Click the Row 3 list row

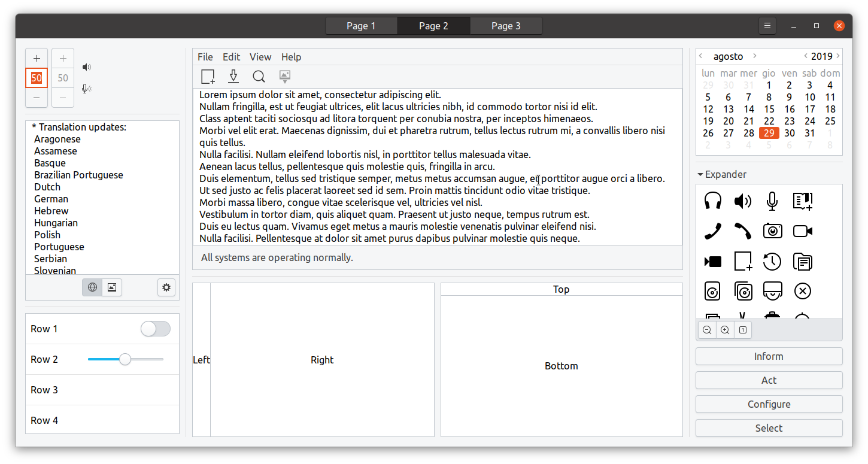102,390
